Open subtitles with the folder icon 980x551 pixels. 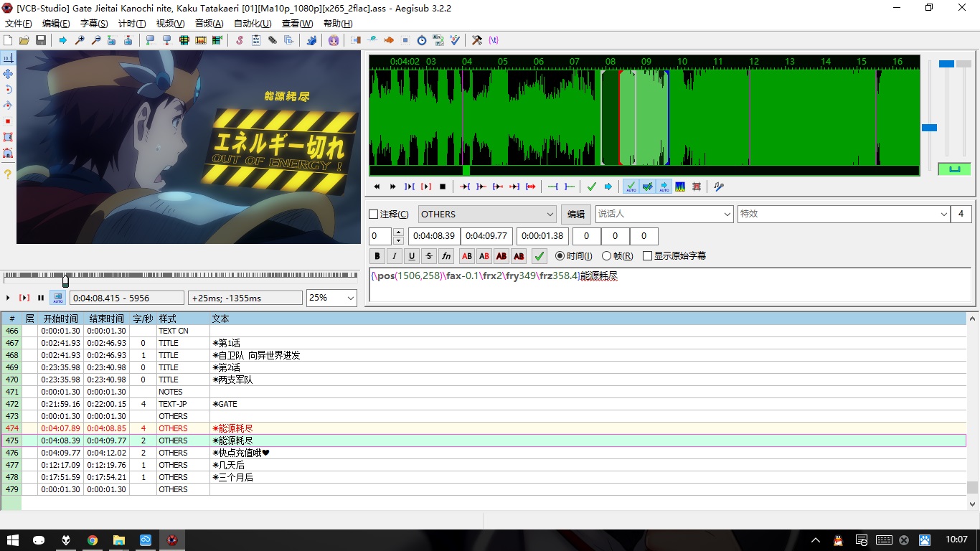tap(24, 40)
